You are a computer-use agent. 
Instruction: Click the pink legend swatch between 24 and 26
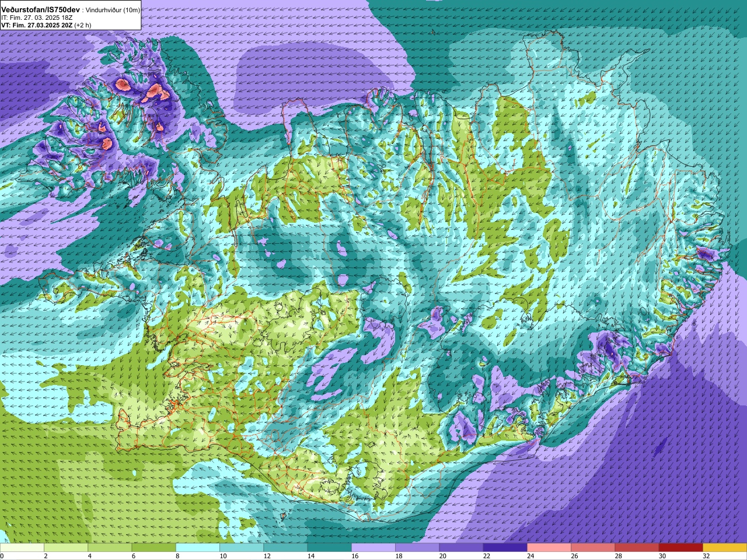pyautogui.click(x=549, y=548)
